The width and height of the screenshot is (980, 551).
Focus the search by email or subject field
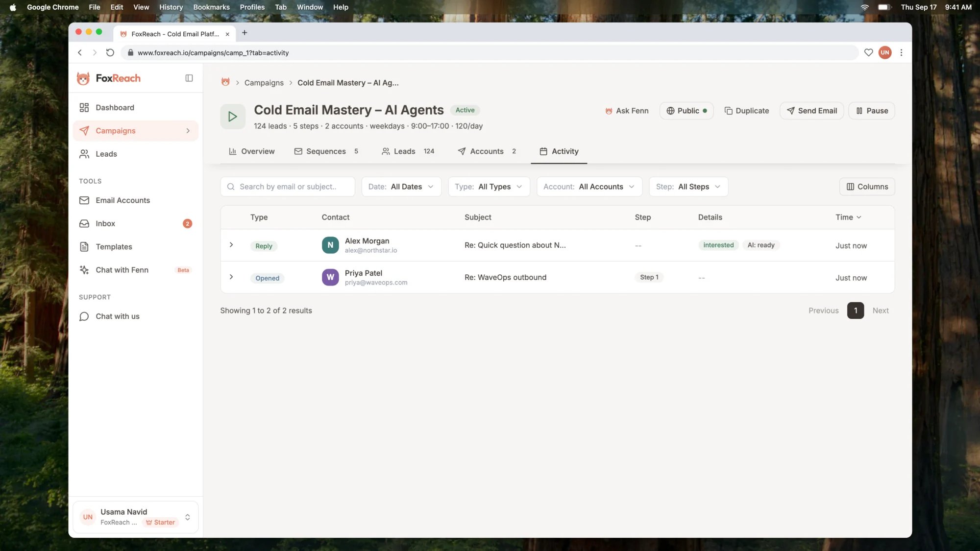288,187
